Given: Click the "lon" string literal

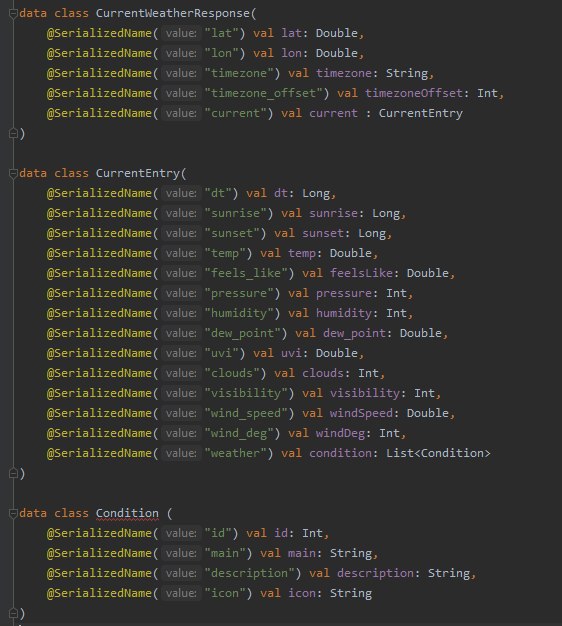Looking at the screenshot, I should pyautogui.click(x=222, y=53).
